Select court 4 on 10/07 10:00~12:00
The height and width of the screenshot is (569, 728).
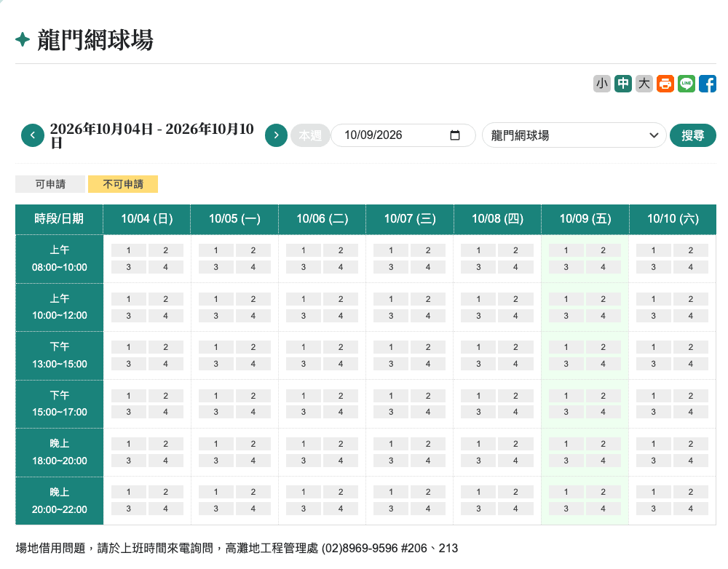(428, 316)
